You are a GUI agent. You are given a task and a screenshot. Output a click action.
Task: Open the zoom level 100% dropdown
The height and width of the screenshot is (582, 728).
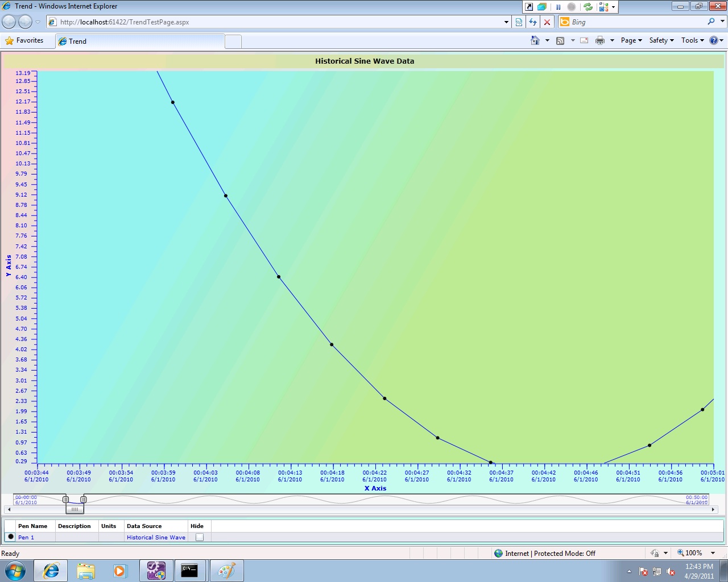coord(713,553)
